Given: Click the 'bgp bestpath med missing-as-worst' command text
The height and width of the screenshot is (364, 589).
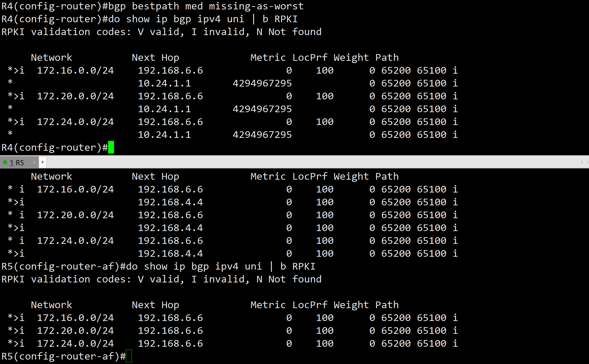Looking at the screenshot, I should click(x=206, y=6).
